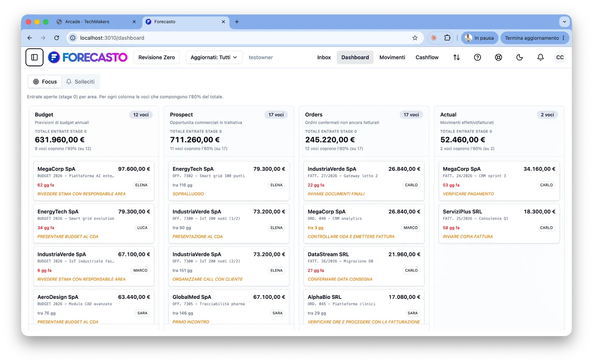Image resolution: width=593 pixels, height=364 pixels.
Task: Open the GlobalMed SpA Tracciabilità pharma card
Action: pos(229,307)
